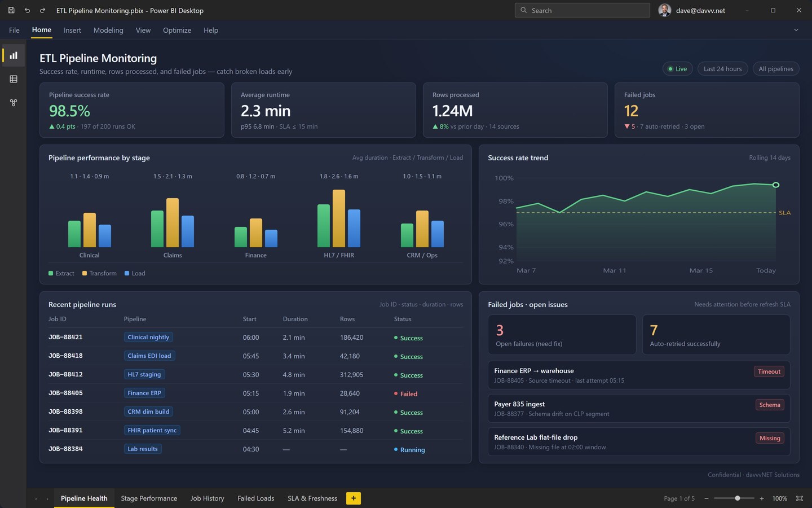Open the Reference Lab flat-file drop issue

tap(639, 441)
